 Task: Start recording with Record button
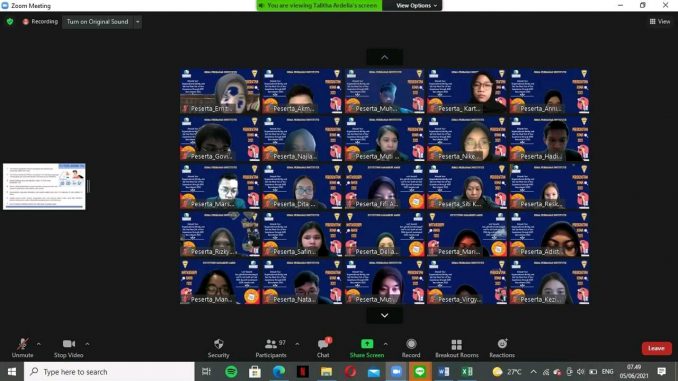[411, 348]
